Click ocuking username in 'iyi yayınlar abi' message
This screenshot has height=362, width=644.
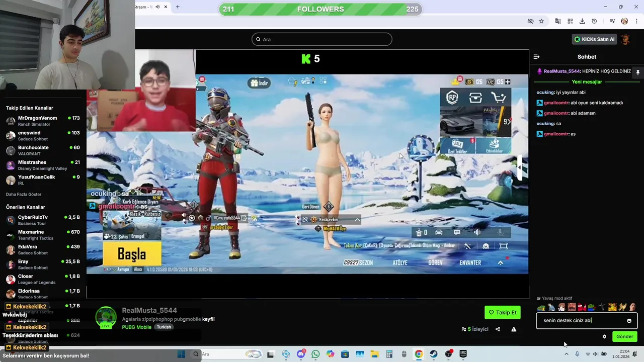tap(545, 93)
